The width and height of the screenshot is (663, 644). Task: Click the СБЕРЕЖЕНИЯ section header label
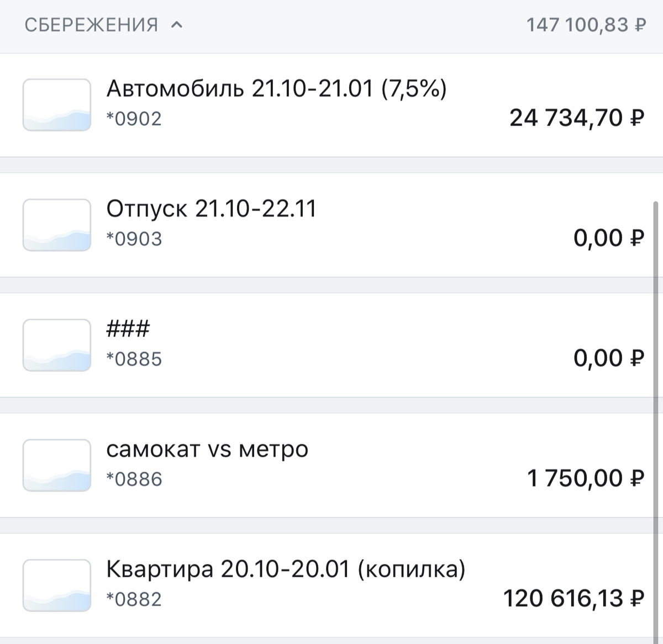91,25
